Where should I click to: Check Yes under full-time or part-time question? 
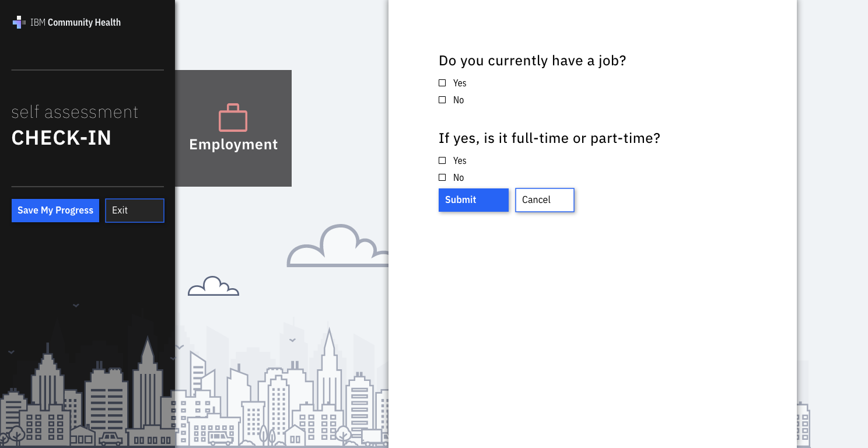(x=442, y=160)
